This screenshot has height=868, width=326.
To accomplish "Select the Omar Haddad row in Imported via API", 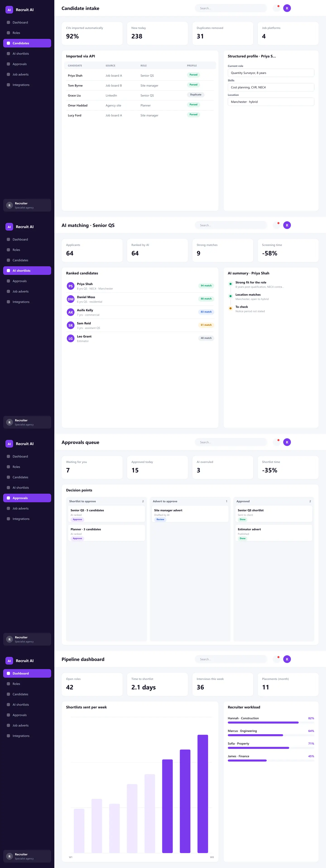I will point(140,106).
